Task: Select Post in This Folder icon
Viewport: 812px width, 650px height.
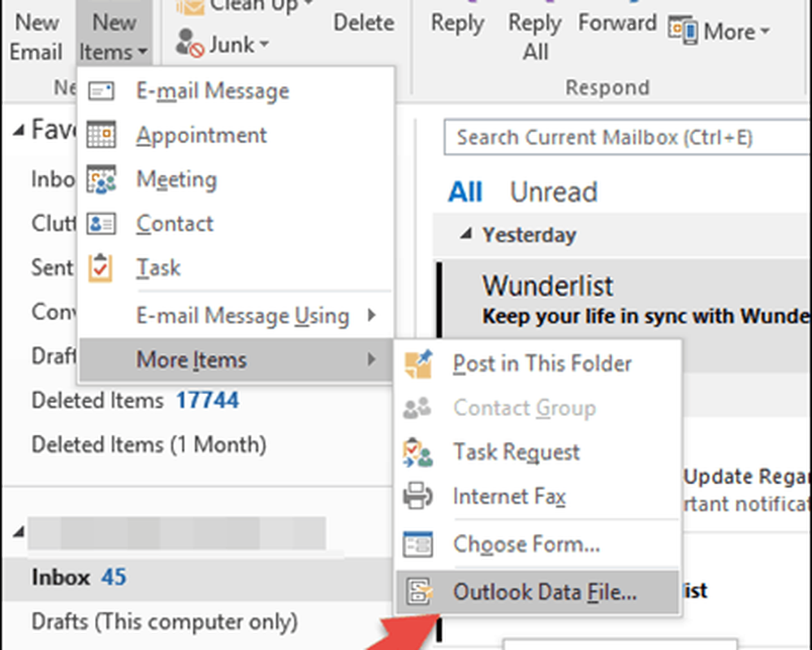Action: tap(418, 364)
